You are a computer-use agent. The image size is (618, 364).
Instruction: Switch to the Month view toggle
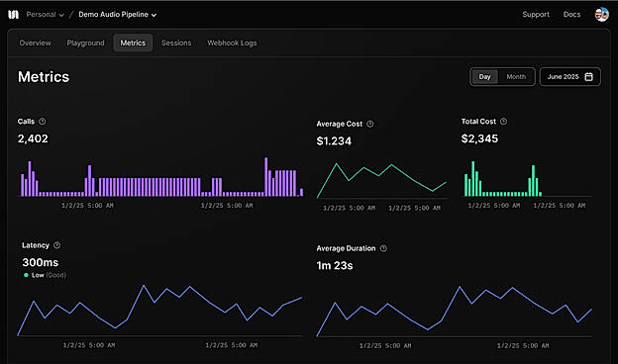516,77
